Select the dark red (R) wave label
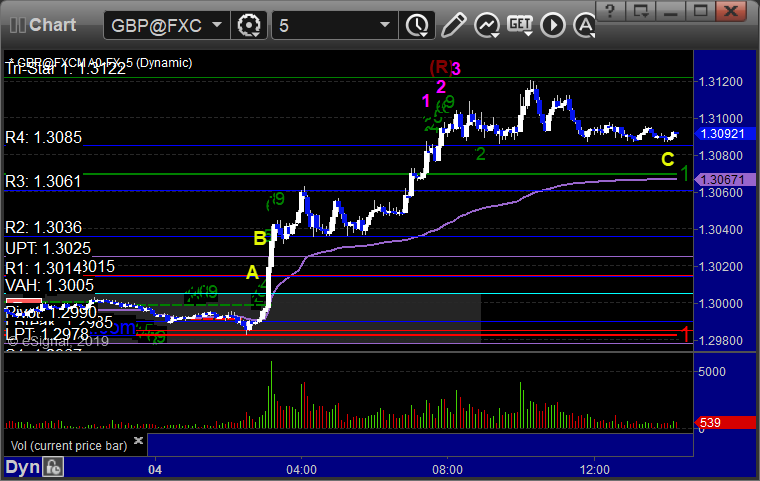The width and height of the screenshot is (760, 481). (441, 67)
